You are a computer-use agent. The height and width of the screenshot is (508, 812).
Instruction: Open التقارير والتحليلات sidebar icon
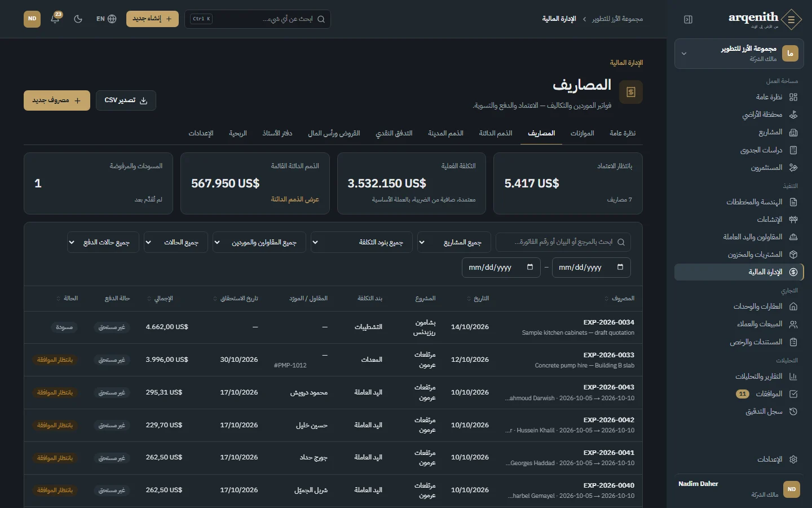click(793, 376)
